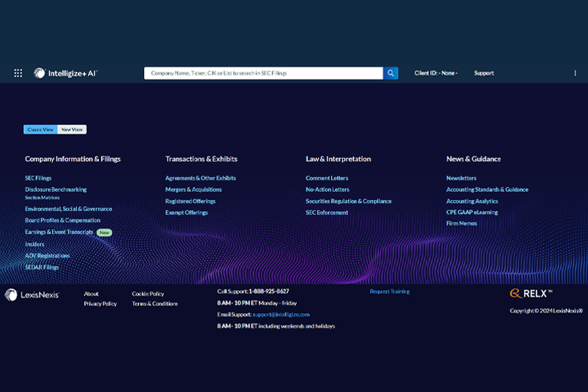Open Firm Memos link

(x=462, y=223)
